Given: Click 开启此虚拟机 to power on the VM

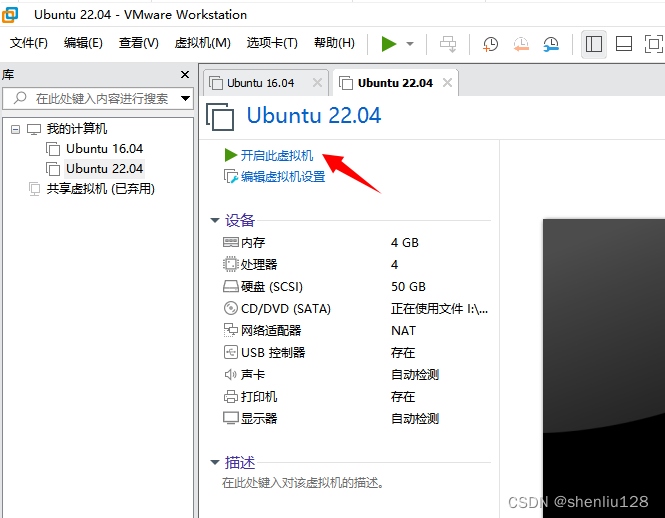Looking at the screenshot, I should pos(277,156).
